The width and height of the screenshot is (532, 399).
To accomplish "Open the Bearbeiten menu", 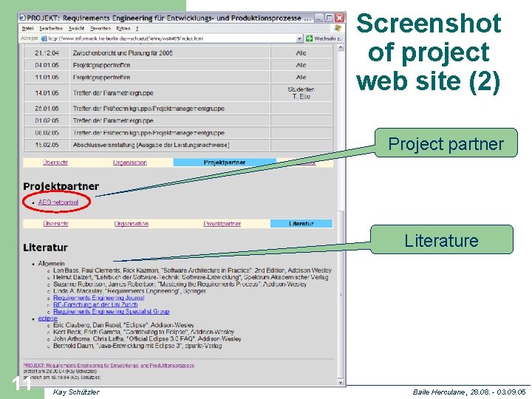I will click(x=51, y=29).
